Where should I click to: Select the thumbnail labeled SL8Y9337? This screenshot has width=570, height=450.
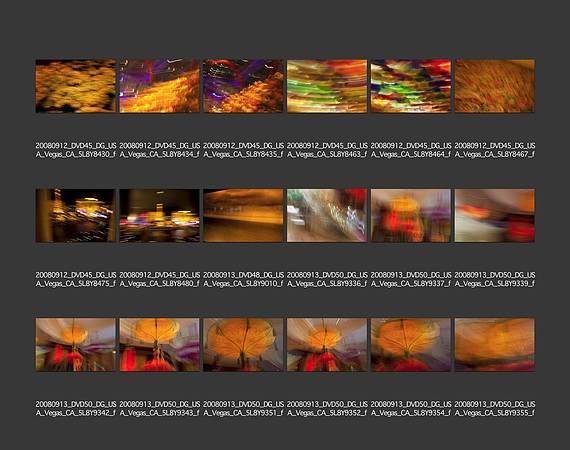[x=411, y=216]
